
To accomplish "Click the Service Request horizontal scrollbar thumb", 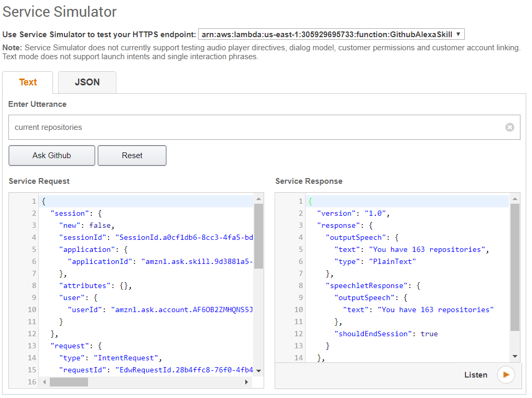I will pos(69,382).
